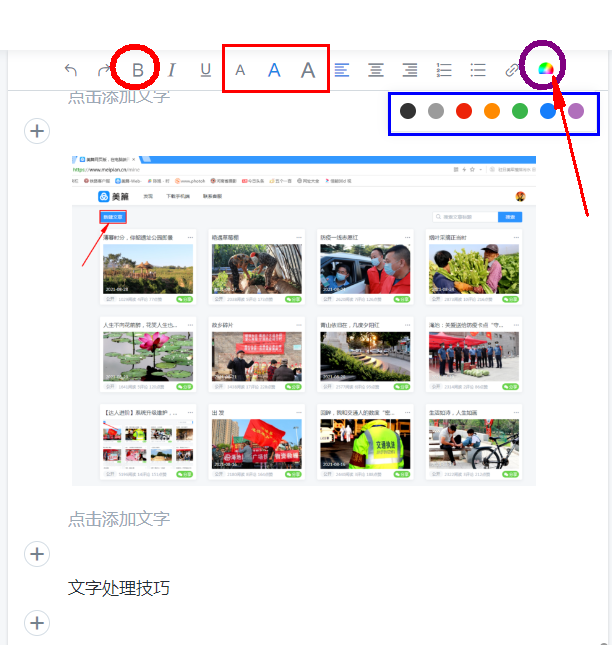The width and height of the screenshot is (612, 645).
Task: Center align the text
Action: (376, 70)
